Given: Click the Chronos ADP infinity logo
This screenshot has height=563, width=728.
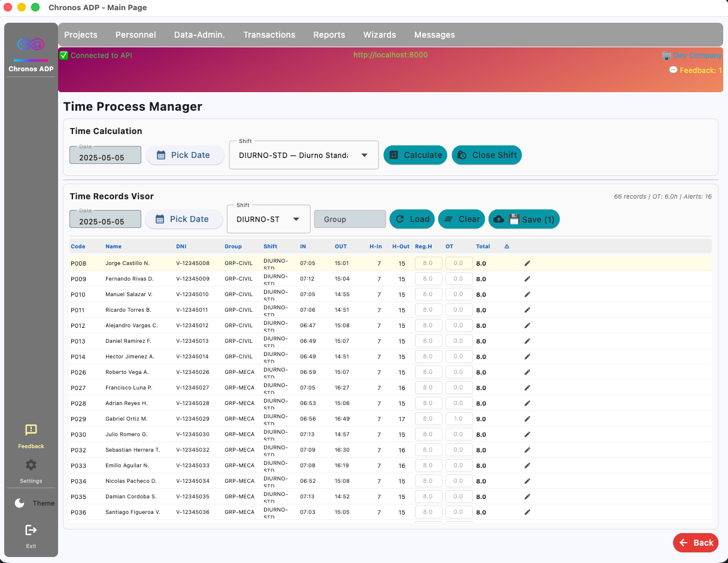Looking at the screenshot, I should point(31,44).
